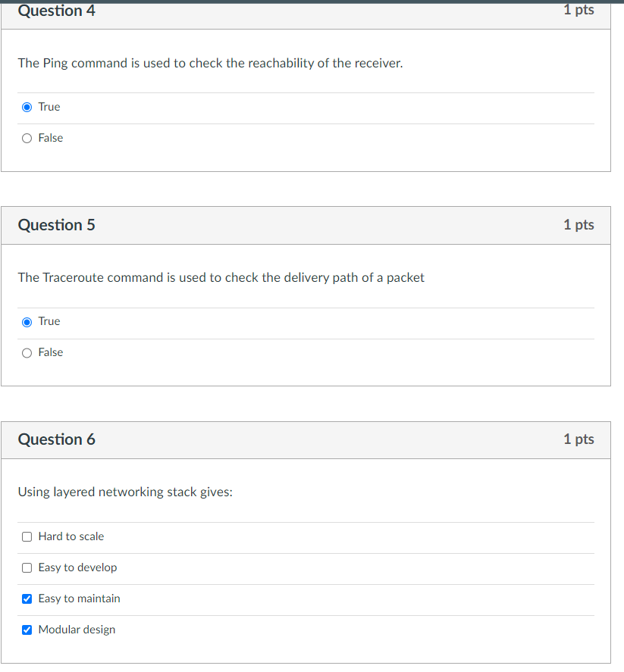Enable the 'Easy to develop' checkbox

point(27,567)
